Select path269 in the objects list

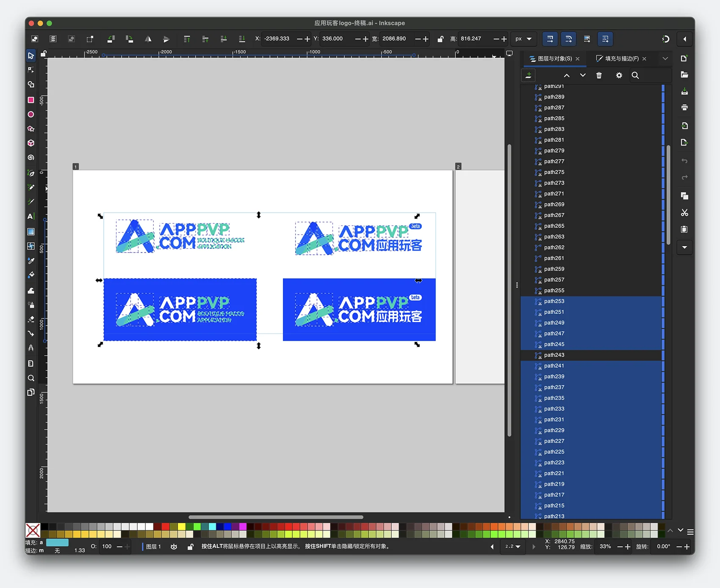click(x=591, y=205)
